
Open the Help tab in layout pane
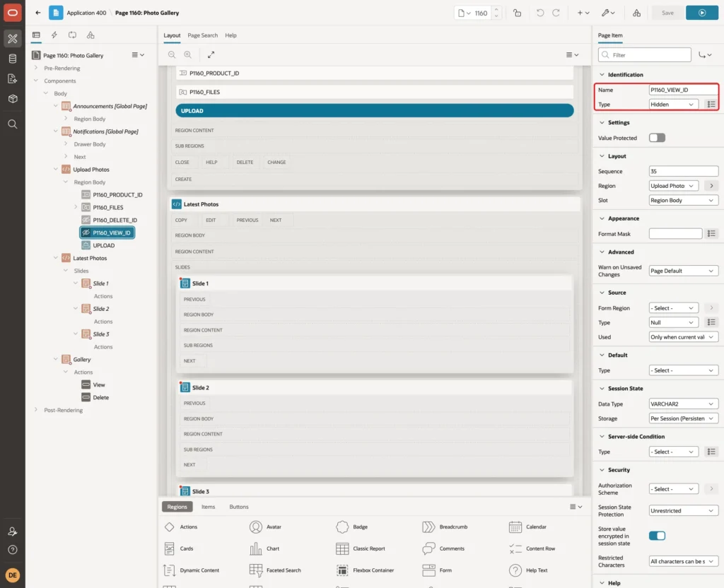pyautogui.click(x=231, y=35)
